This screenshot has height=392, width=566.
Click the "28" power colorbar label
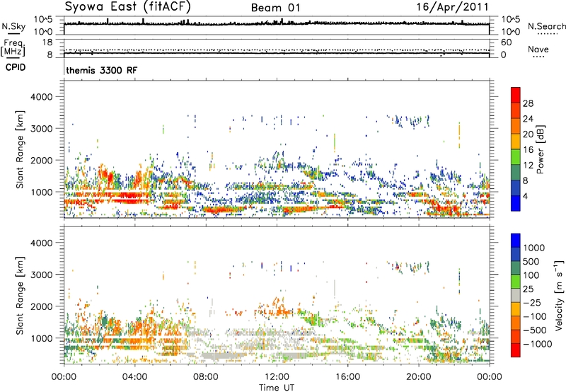[x=528, y=103]
